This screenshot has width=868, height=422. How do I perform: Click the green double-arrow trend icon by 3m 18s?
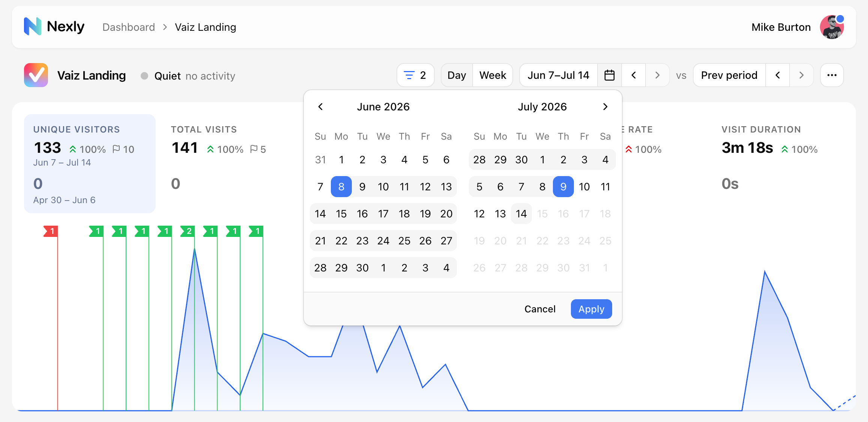click(785, 149)
